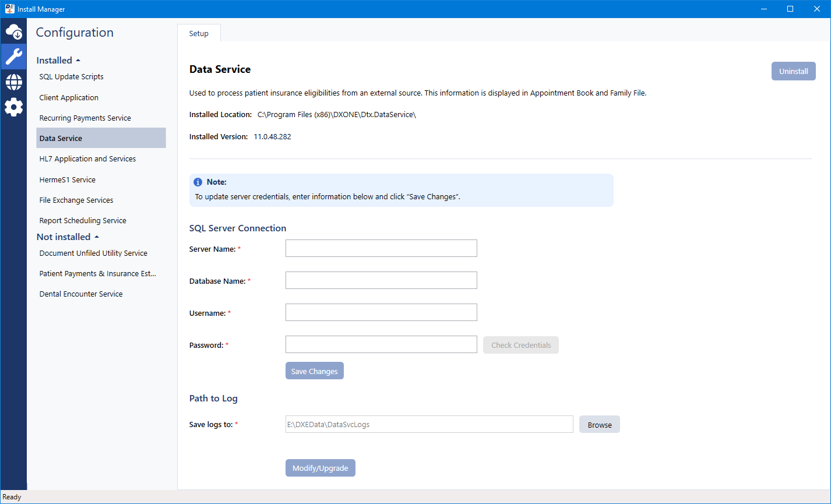Maximize the Install Manager window
Viewport: 831px width, 504px height.
point(790,9)
